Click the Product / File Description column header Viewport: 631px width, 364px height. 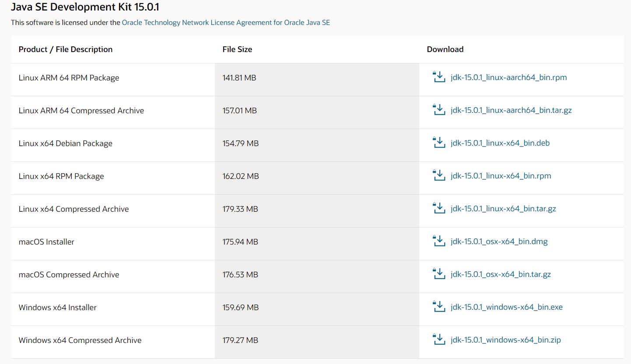click(66, 49)
